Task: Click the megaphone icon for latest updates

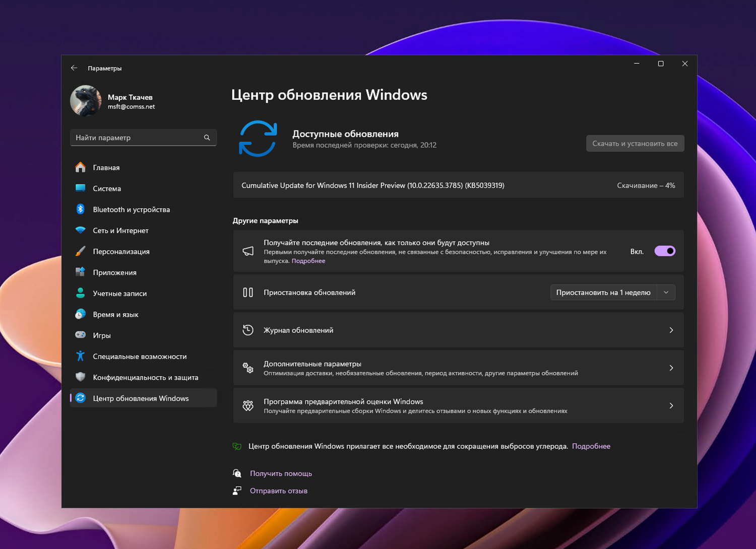Action: pyautogui.click(x=248, y=251)
